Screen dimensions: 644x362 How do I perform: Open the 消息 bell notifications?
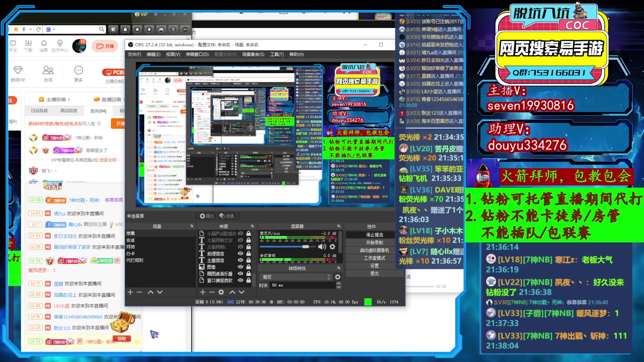point(44,43)
